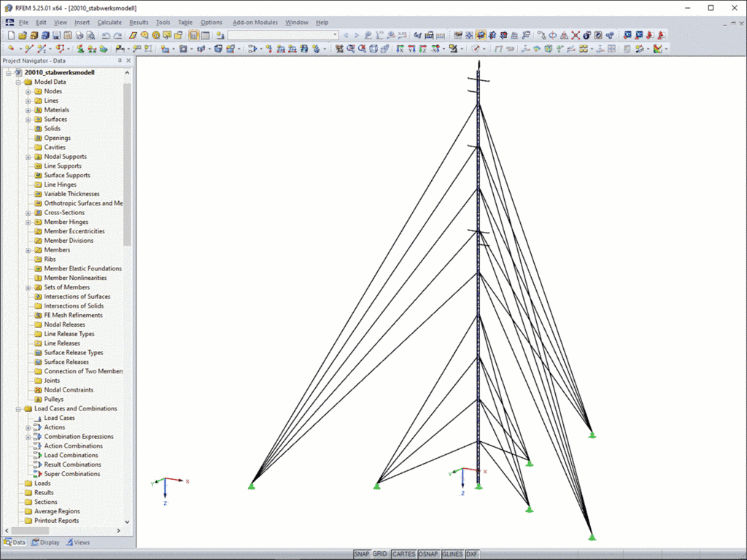Toggle GLINES in status bar
The image size is (747, 560).
[452, 554]
